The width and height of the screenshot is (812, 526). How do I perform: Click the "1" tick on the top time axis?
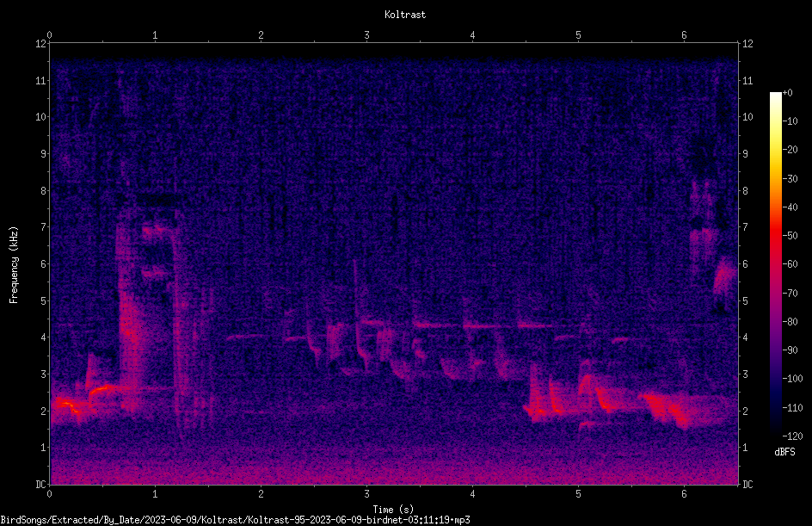tap(155, 35)
